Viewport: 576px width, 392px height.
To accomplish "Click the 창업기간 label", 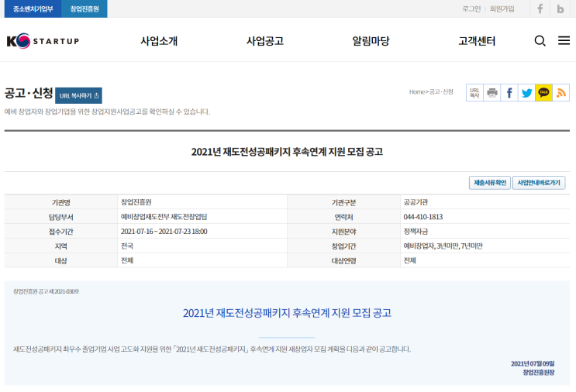I will pyautogui.click(x=343, y=246).
